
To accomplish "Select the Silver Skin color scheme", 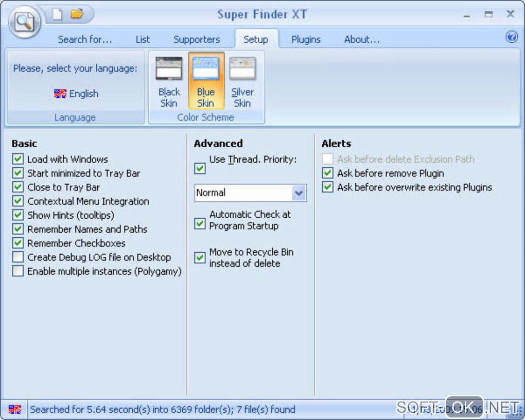I will pos(242,81).
